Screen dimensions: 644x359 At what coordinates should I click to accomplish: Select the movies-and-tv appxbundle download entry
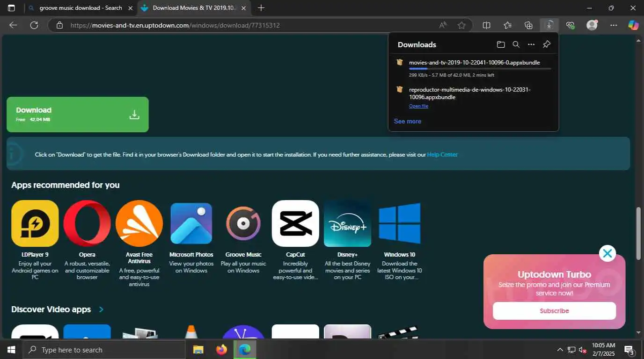pyautogui.click(x=474, y=68)
